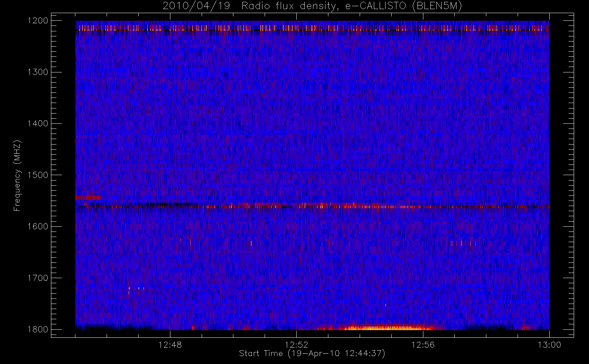This screenshot has width=589, height=364.
Task: Click the orange interference line near 1560 MHz
Action: 312,206
